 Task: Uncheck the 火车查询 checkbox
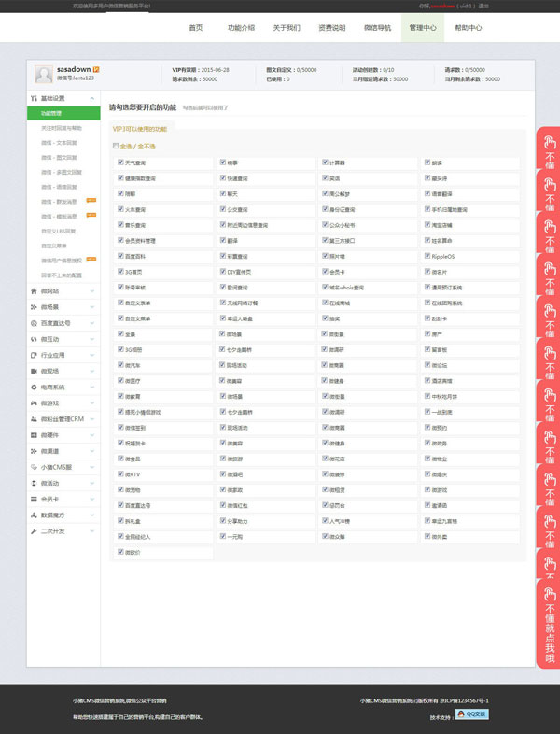click(x=120, y=209)
